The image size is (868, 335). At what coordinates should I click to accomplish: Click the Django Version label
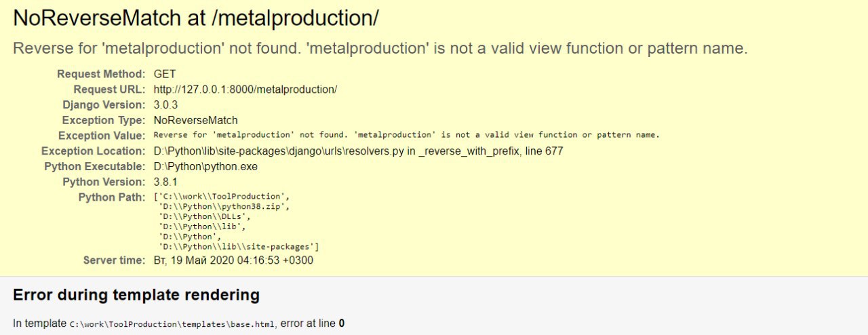pos(104,105)
